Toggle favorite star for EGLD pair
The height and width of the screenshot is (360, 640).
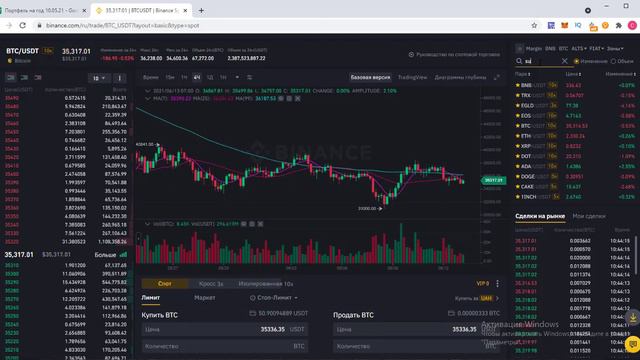coord(518,106)
